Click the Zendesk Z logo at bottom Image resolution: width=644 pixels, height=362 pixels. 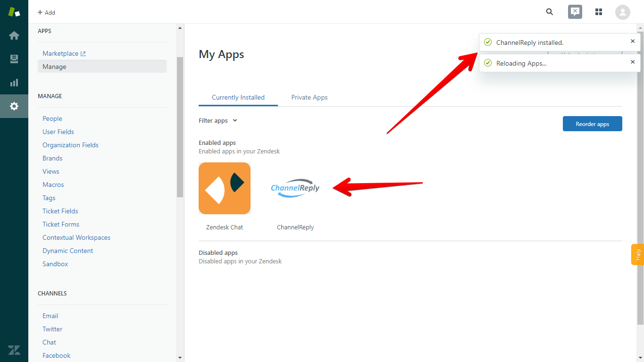point(14,350)
